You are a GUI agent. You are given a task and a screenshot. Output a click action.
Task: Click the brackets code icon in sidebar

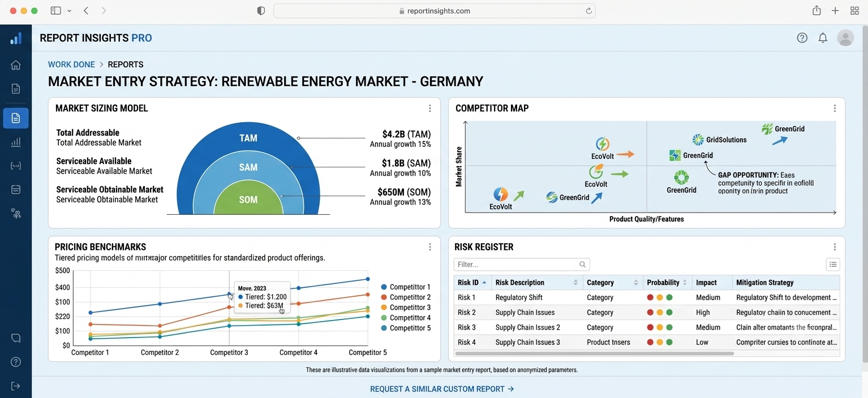click(16, 166)
